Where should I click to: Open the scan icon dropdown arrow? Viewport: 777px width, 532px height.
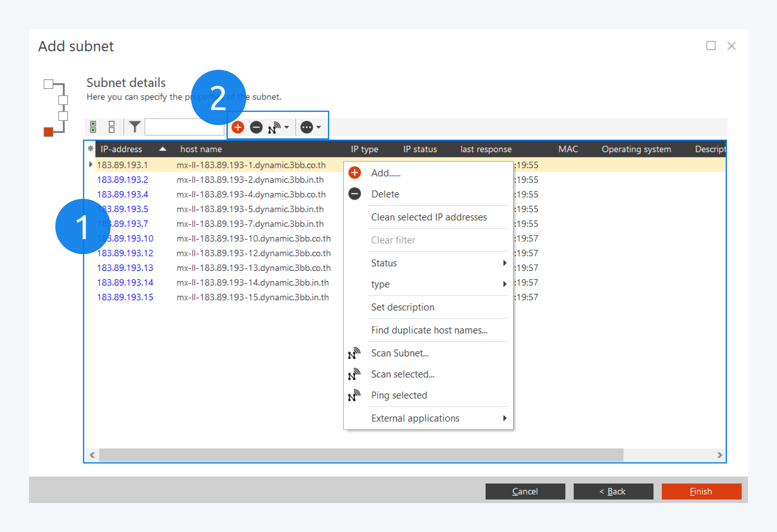coord(287,127)
